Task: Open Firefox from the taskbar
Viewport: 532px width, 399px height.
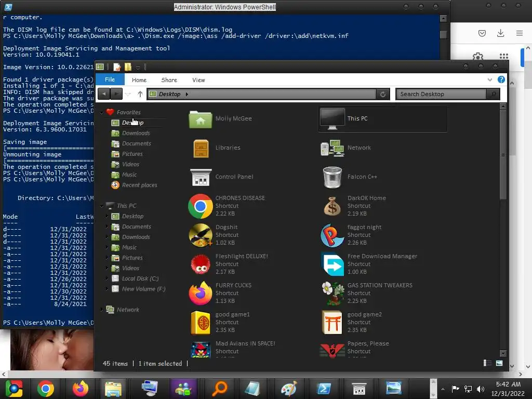Action: 81,389
